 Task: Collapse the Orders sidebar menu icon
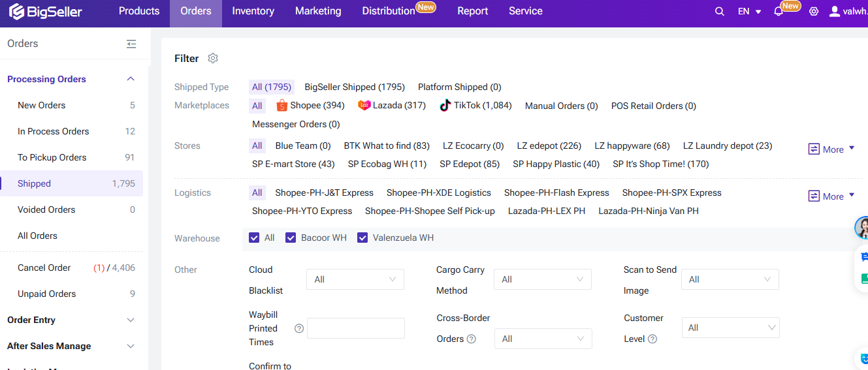(x=131, y=44)
